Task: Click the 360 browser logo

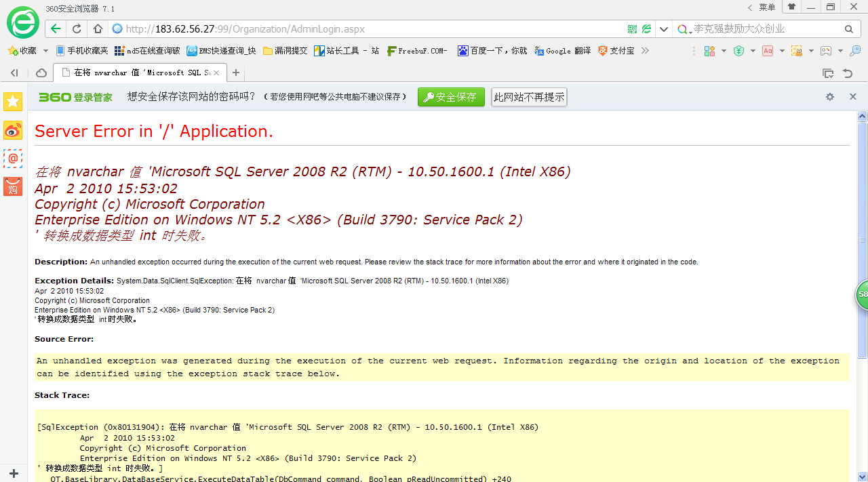Action: click(23, 22)
